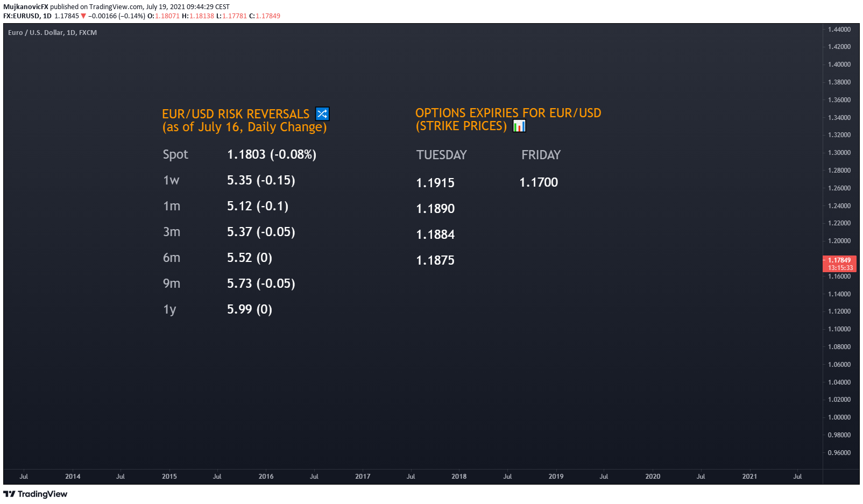Click the Tuesday strike 1.1915
Screen dimensions: 863x504
435,183
